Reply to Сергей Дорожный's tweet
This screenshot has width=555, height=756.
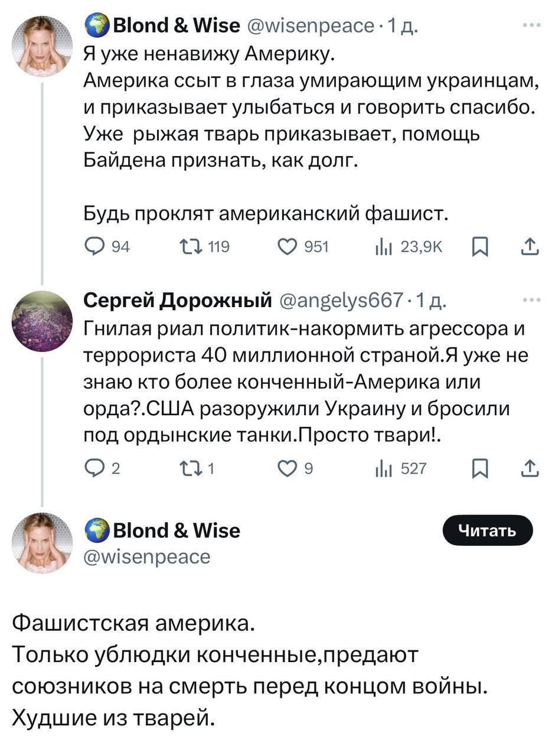click(x=93, y=469)
